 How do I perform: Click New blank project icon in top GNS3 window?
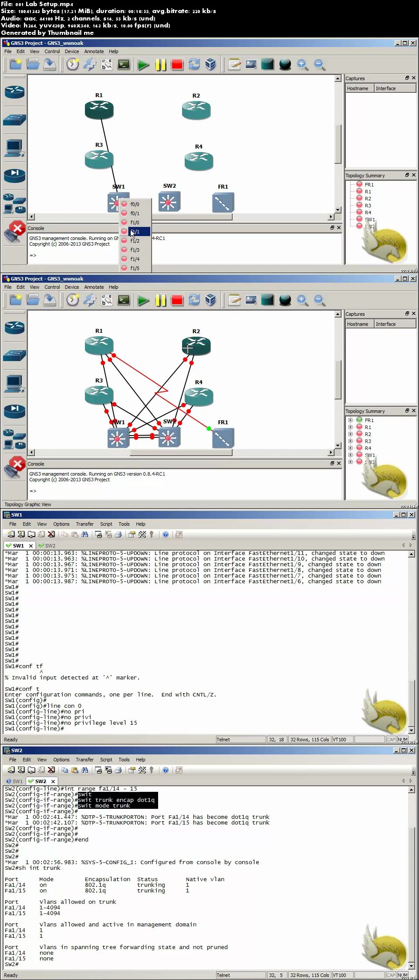point(16,64)
